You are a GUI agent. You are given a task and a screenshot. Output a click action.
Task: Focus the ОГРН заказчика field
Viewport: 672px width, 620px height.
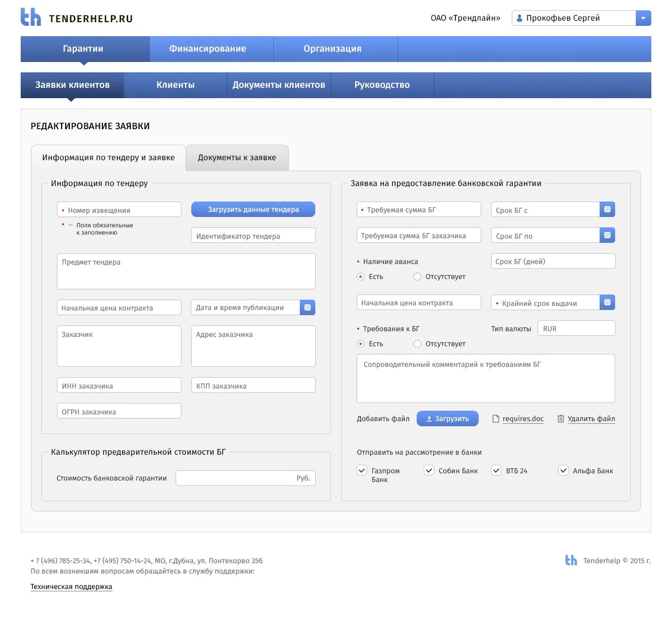pyautogui.click(x=119, y=411)
